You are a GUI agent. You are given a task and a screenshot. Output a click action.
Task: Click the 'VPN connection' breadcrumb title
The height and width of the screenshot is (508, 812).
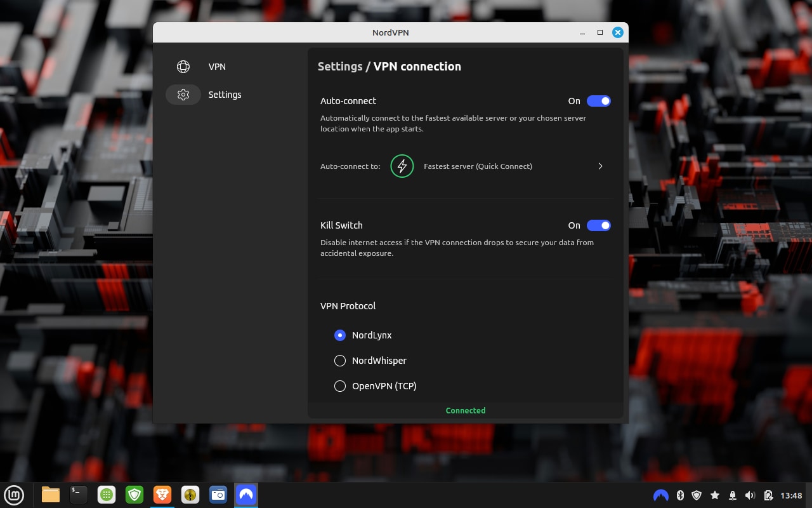[x=417, y=67]
